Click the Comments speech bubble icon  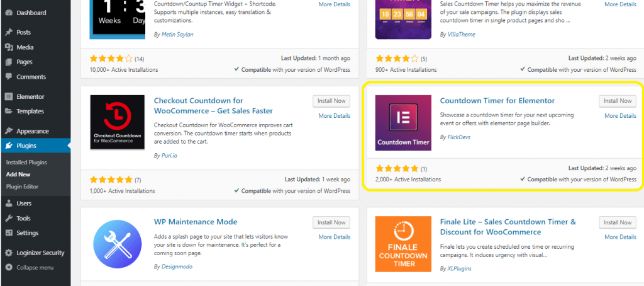click(x=9, y=77)
